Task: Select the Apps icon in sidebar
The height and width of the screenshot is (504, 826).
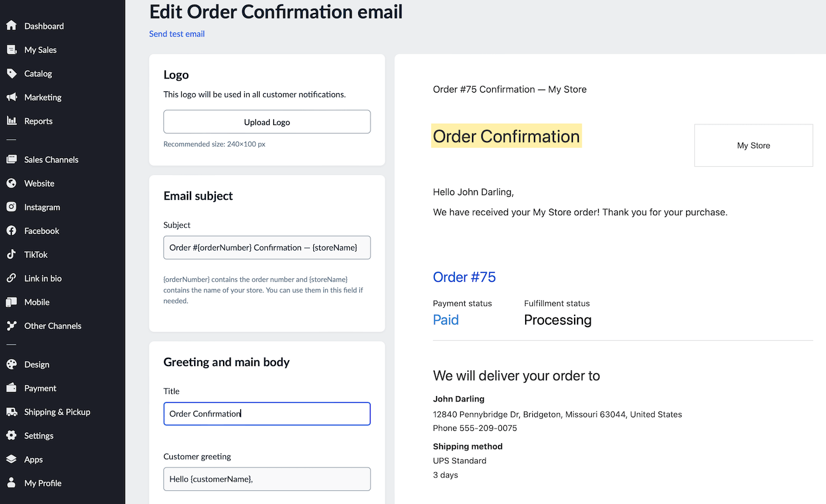Action: click(x=12, y=459)
